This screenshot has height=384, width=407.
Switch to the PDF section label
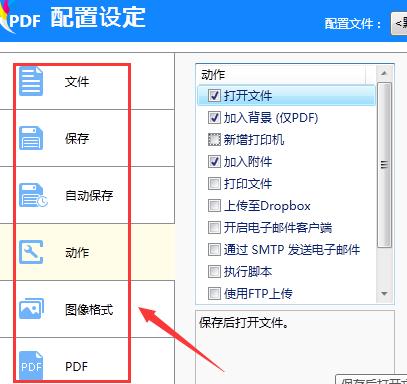(76, 366)
